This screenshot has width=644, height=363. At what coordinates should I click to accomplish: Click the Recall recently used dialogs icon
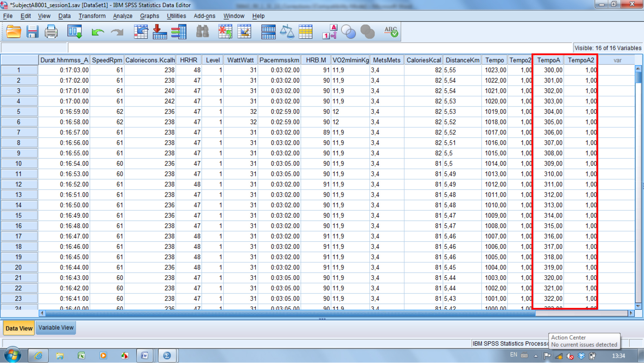pyautogui.click(x=75, y=32)
